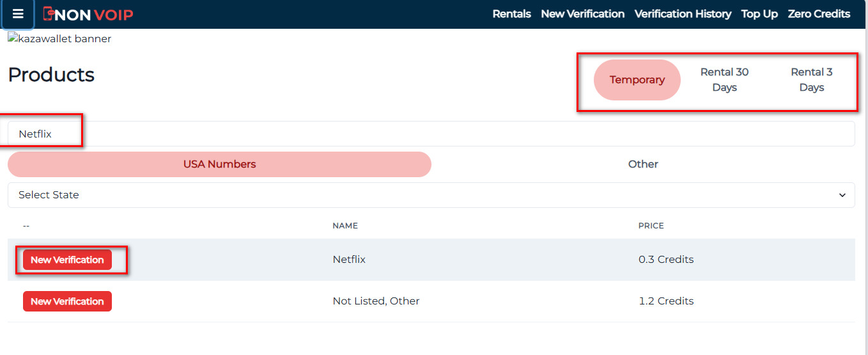Image resolution: width=868 pixels, height=355 pixels.
Task: Click the Products heading
Action: [51, 75]
